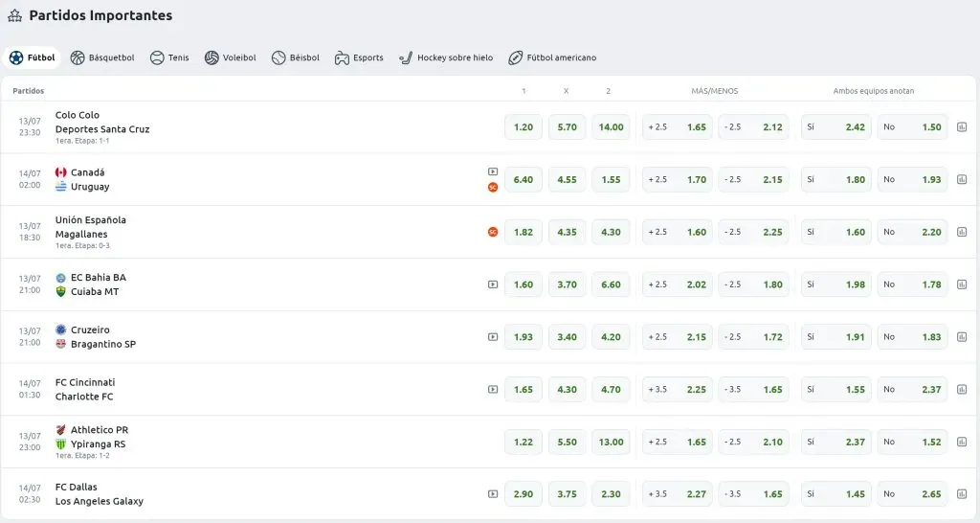Click orange SC badge for Canadá vs Uruguay
The image size is (980, 523).
493,187
